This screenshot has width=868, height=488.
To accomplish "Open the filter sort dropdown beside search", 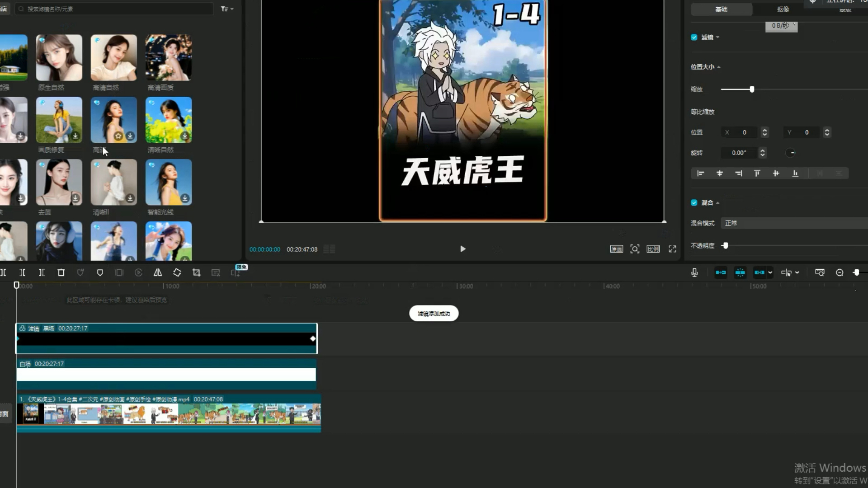I will (227, 9).
